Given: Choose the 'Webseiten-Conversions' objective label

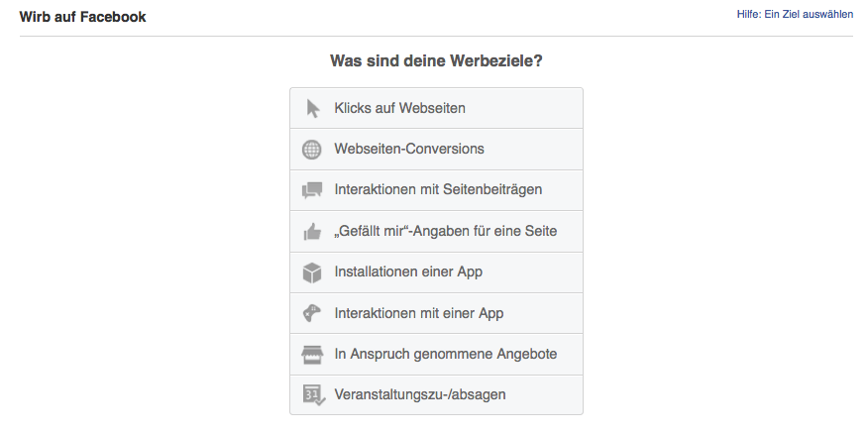Looking at the screenshot, I should (409, 149).
